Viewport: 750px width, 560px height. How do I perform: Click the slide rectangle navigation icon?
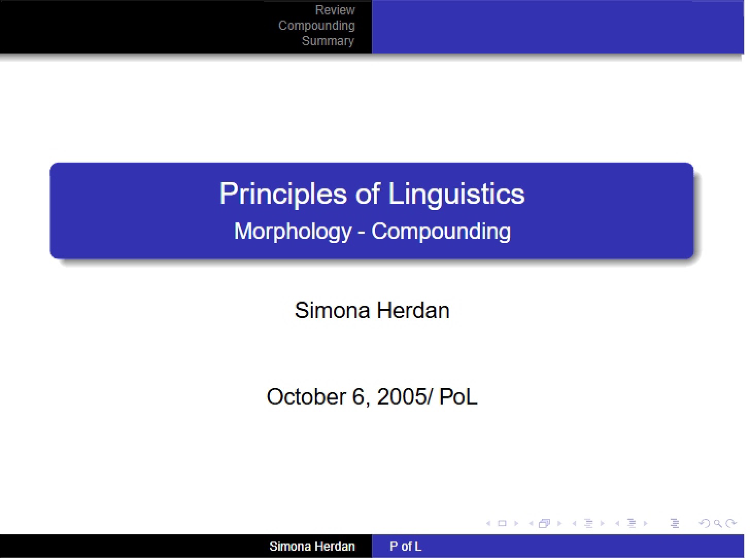point(502,523)
